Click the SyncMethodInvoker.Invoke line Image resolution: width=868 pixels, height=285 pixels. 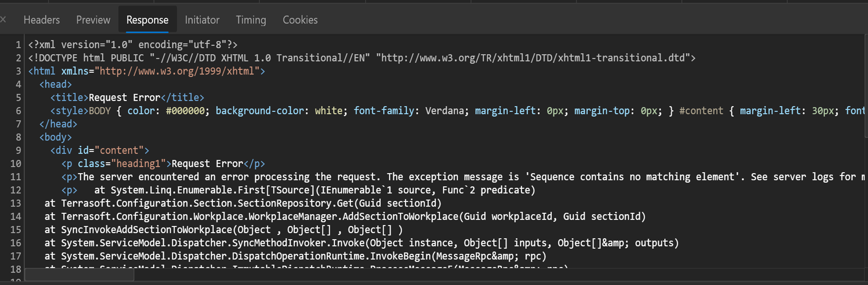tap(362, 243)
